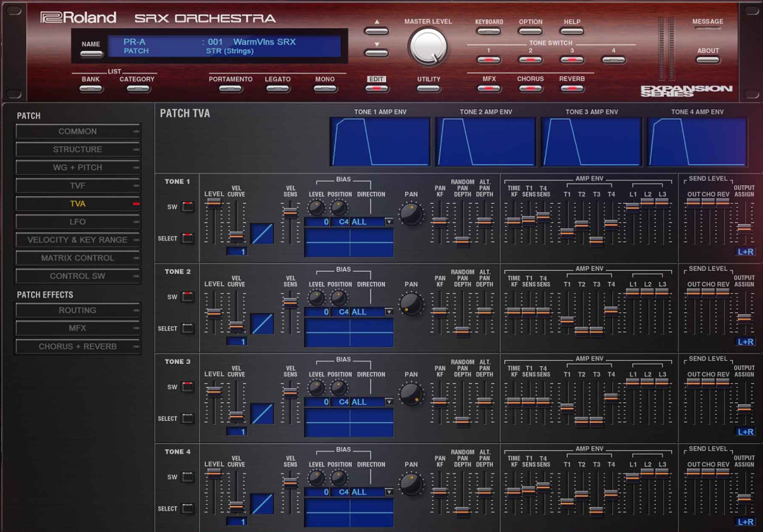Open the MATRIX CONTROL page
The height and width of the screenshot is (532, 763).
click(x=78, y=258)
